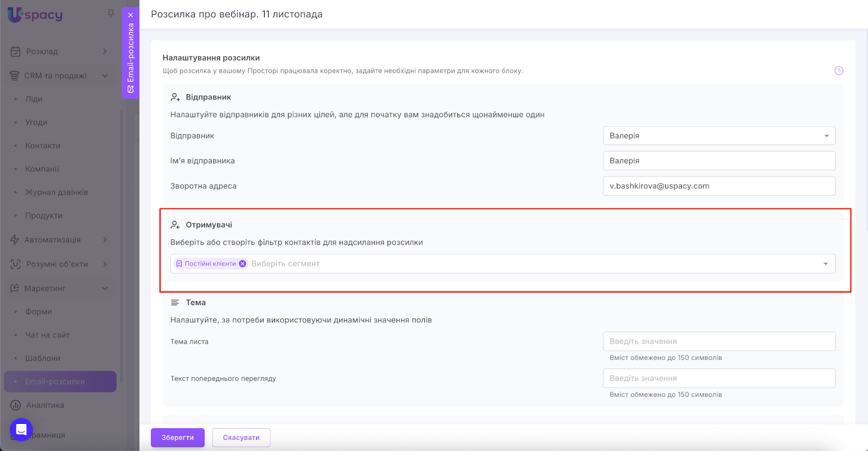The image size is (868, 451).
Task: Click the Розклад calendar icon
Action: pos(15,52)
